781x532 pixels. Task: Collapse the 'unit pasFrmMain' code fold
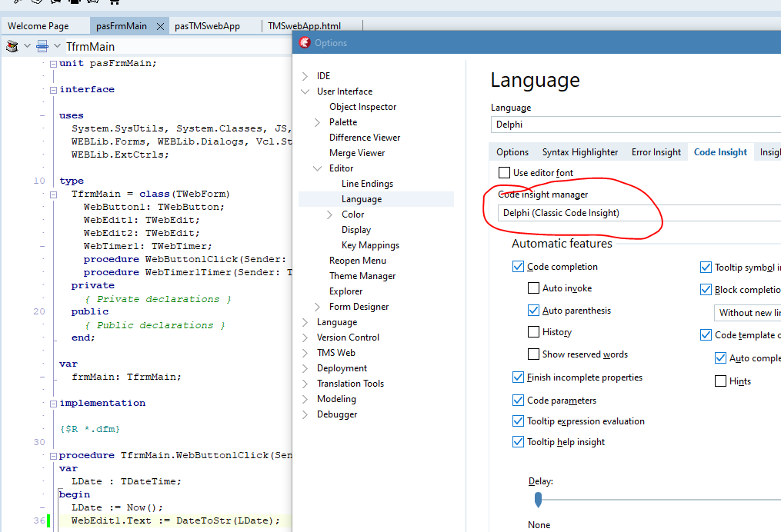pyautogui.click(x=53, y=64)
